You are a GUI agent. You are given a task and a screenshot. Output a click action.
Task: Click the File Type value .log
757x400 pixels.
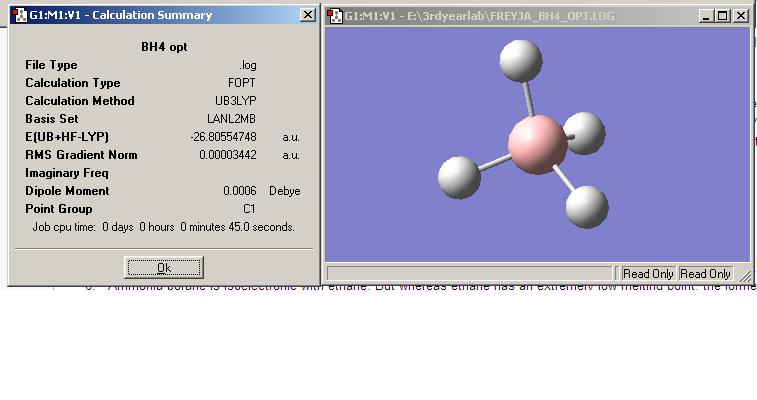pos(248,65)
